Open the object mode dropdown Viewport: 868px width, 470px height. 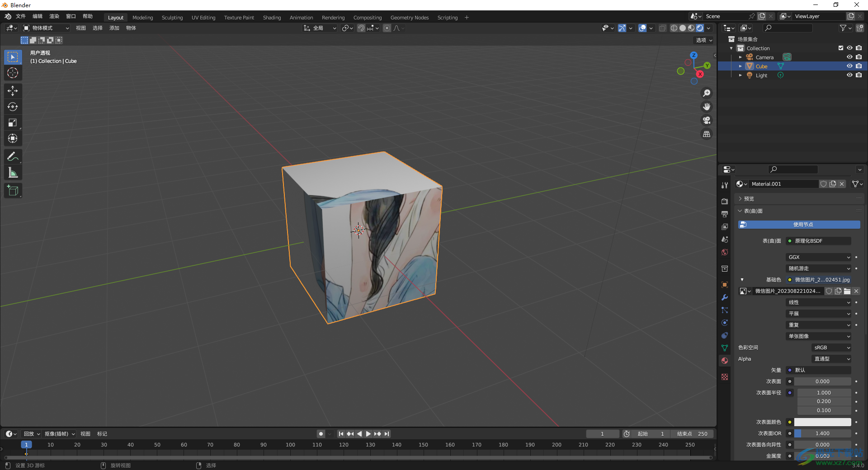46,28
